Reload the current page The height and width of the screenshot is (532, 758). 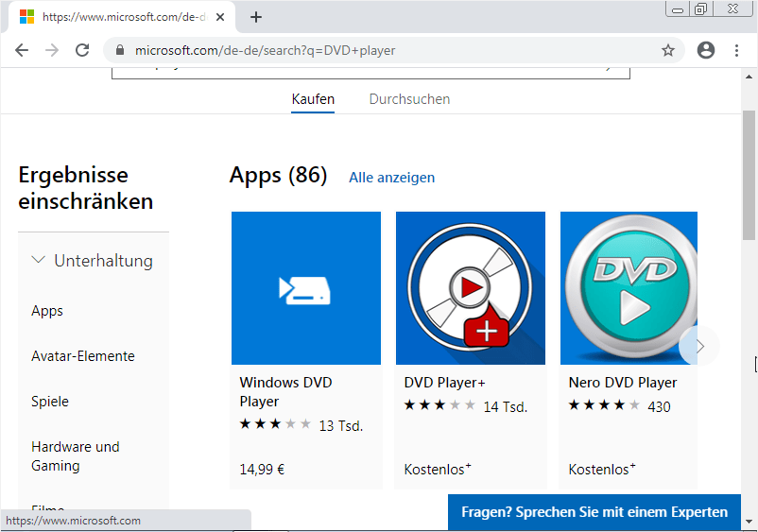click(x=82, y=50)
